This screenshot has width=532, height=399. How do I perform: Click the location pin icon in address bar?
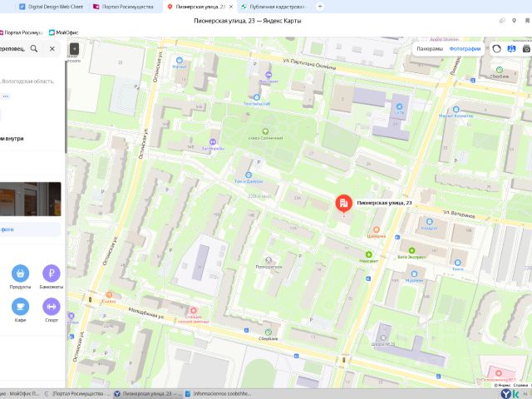(x=514, y=21)
